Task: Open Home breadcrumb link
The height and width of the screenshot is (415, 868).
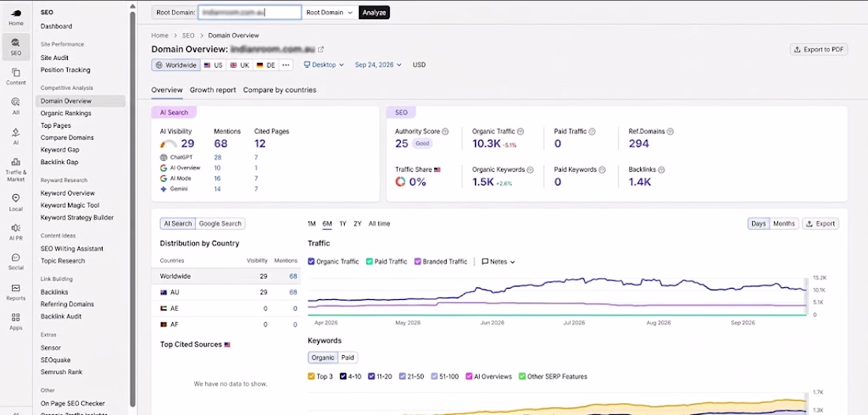Action: [x=159, y=36]
